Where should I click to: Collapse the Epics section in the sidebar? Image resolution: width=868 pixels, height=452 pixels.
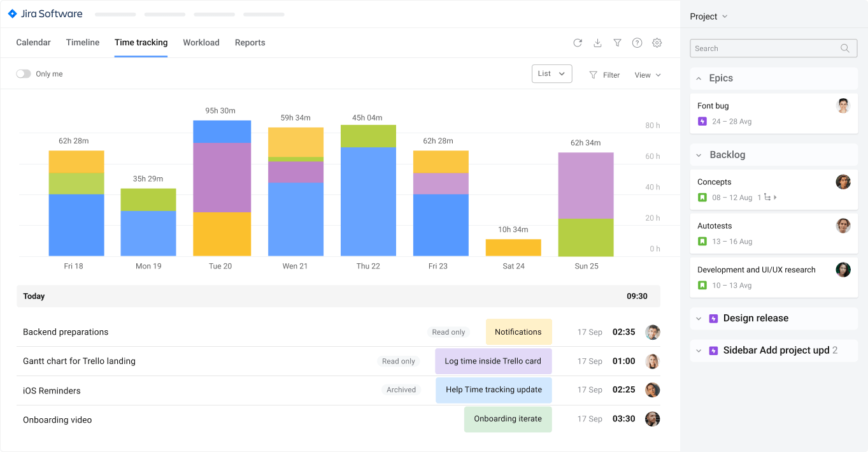coord(698,78)
